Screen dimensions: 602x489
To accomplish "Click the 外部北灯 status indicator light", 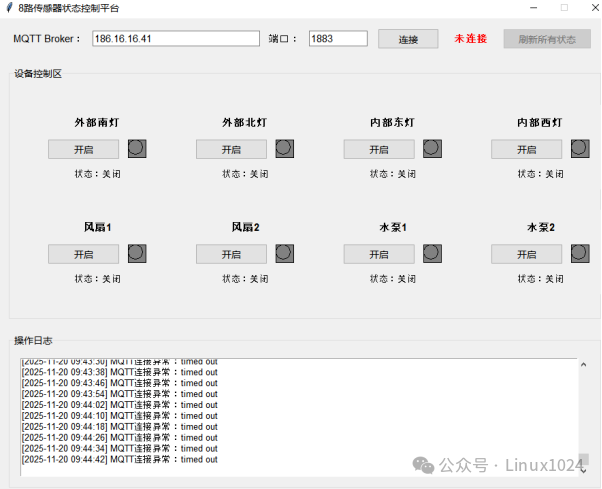I will 284,148.
